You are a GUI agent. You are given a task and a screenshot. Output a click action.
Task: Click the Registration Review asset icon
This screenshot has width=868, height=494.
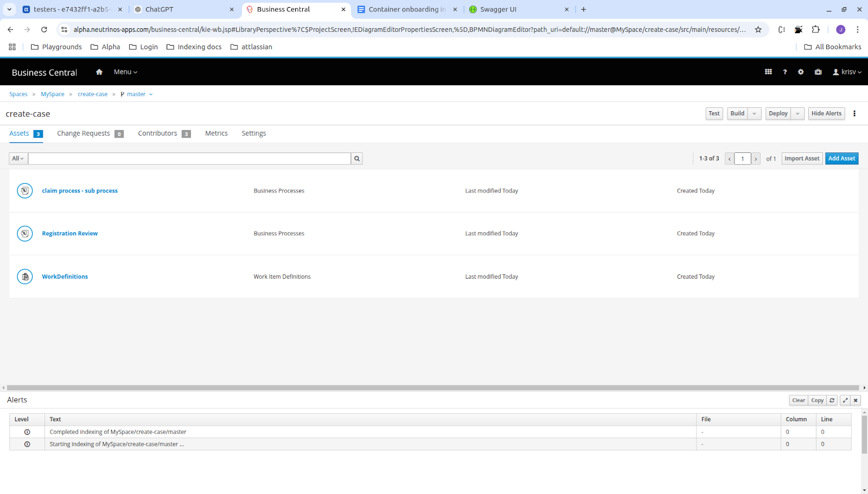pos(25,233)
